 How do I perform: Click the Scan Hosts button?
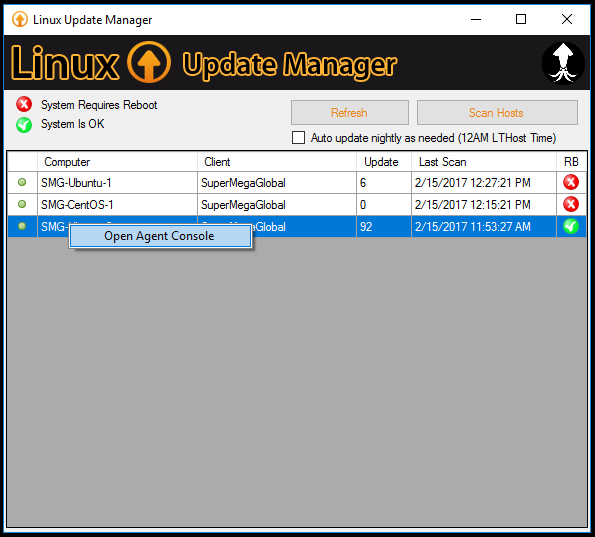pyautogui.click(x=497, y=112)
